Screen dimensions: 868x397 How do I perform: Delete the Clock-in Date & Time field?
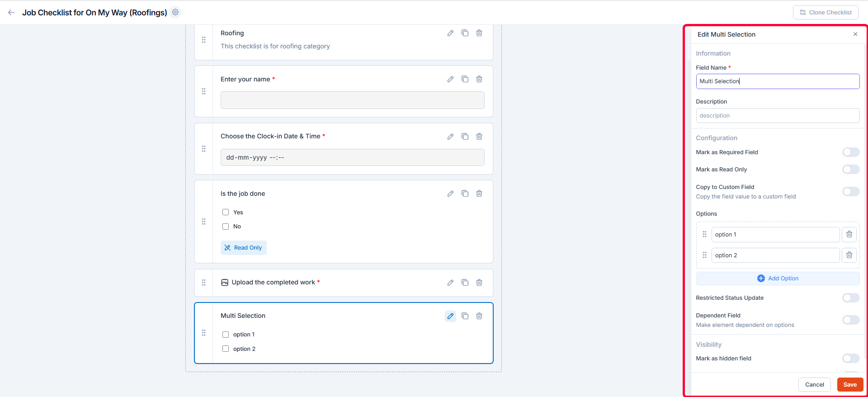479,137
